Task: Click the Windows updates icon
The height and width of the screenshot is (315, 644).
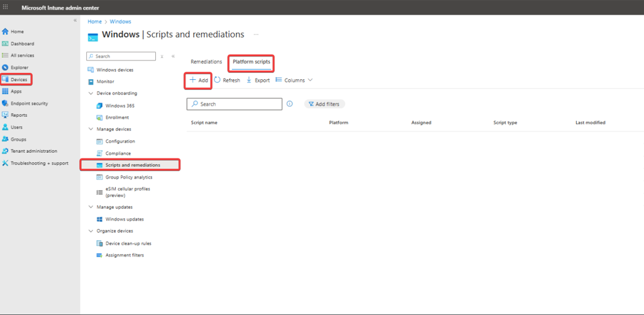Action: click(x=99, y=219)
